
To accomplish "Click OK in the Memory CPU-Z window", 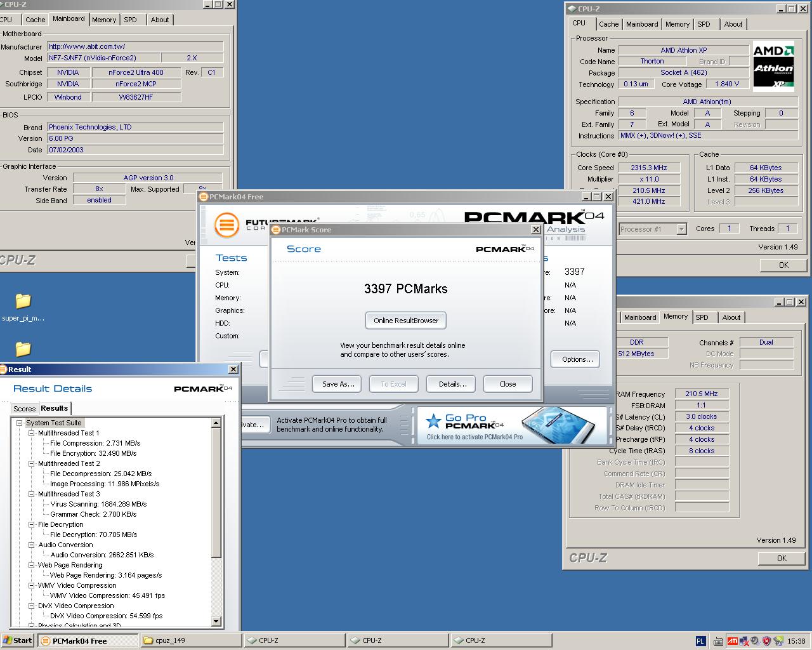I will pyautogui.click(x=782, y=558).
